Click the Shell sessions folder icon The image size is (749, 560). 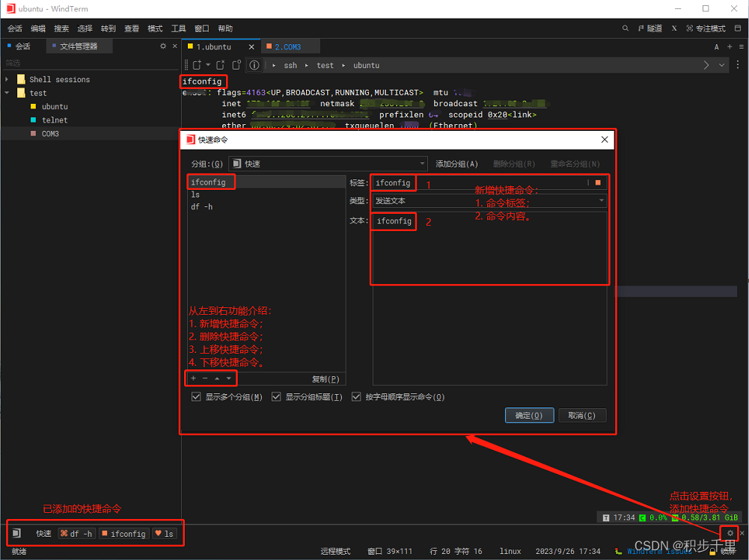tap(21, 79)
